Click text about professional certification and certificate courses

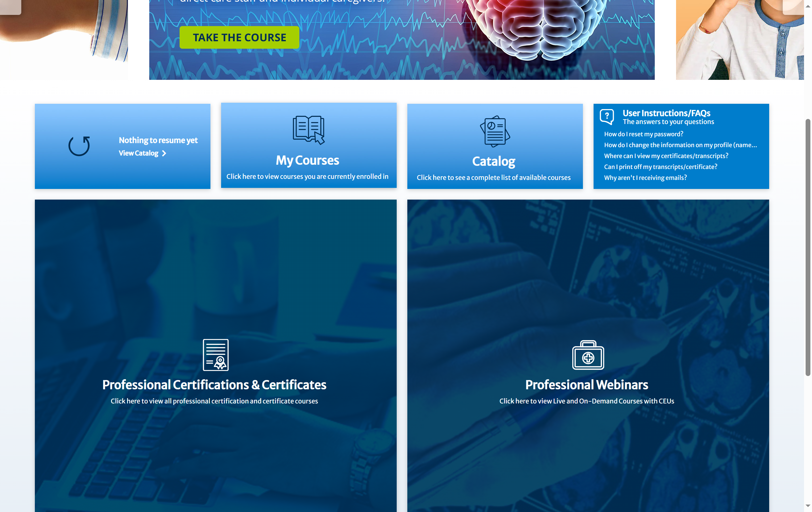pyautogui.click(x=214, y=401)
